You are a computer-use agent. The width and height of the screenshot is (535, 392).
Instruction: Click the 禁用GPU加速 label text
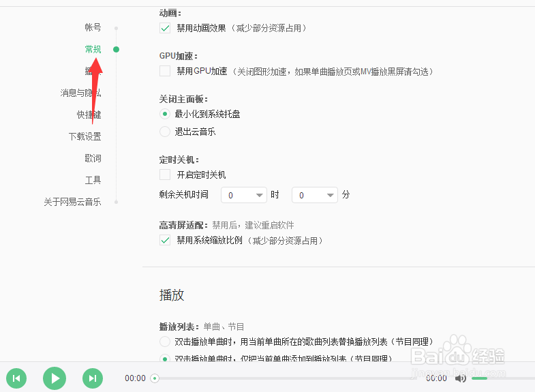coord(202,71)
